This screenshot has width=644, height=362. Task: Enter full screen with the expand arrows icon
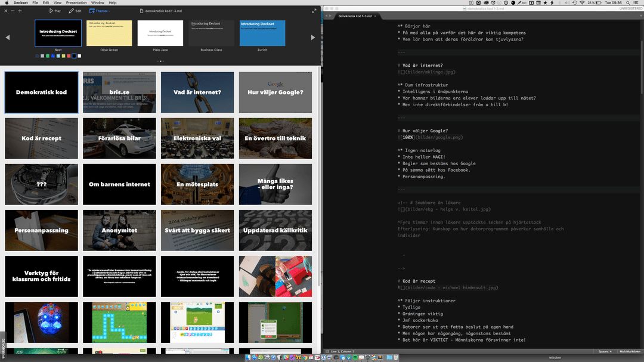click(314, 11)
